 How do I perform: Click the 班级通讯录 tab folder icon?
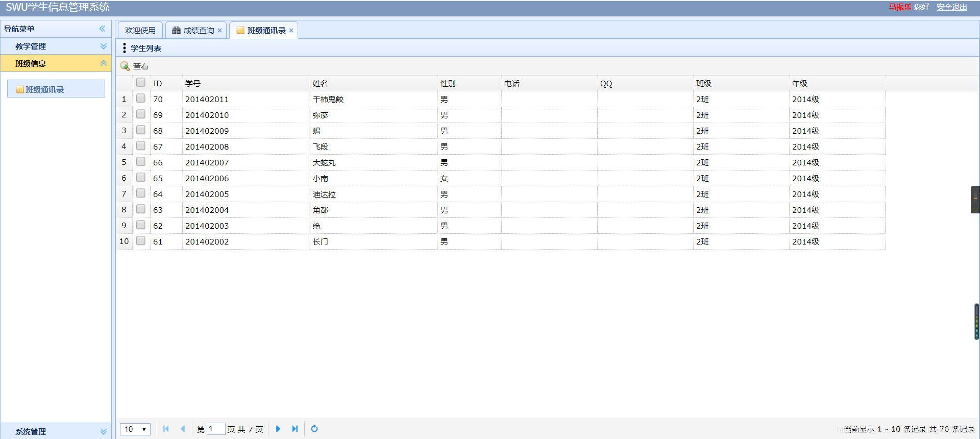click(x=240, y=31)
